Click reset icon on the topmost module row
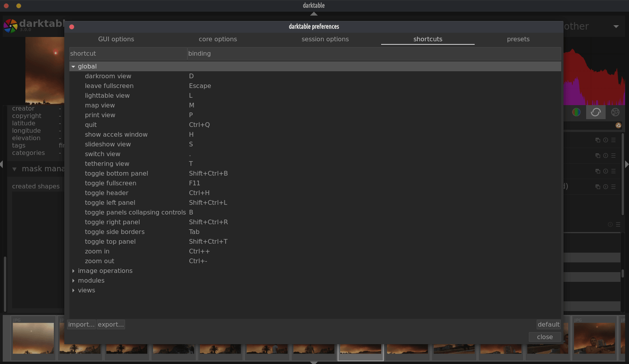Screen dimensions: 629x364 tap(605, 140)
